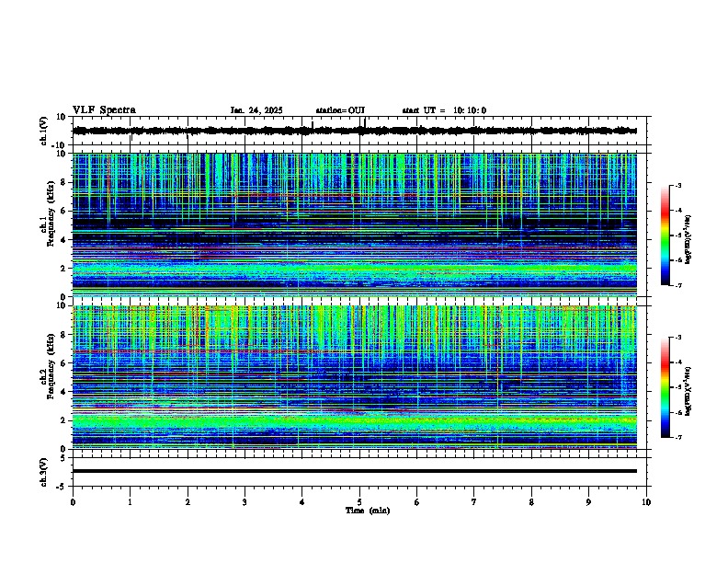Click time axis tick label "7"
Screen dimensions: 728x563
click(x=474, y=502)
